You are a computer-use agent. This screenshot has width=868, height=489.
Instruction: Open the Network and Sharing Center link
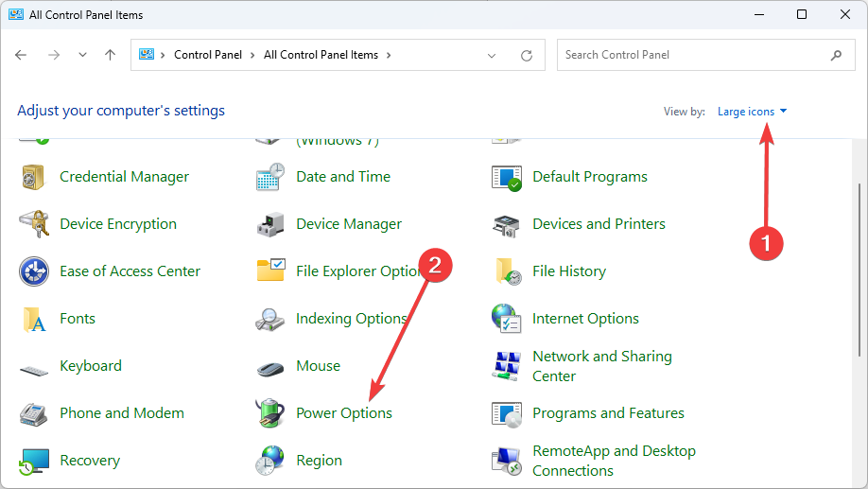click(601, 366)
